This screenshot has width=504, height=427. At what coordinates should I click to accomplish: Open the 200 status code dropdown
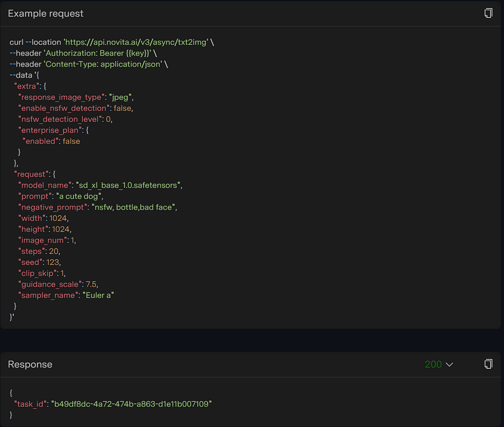(439, 364)
